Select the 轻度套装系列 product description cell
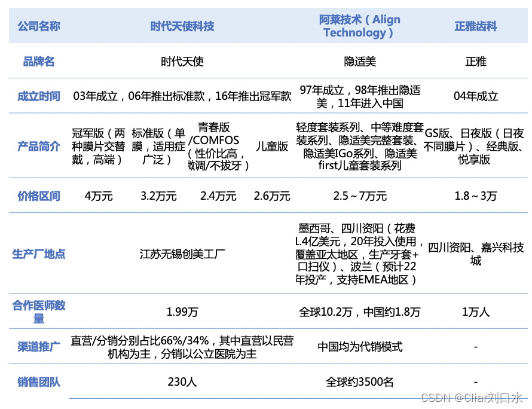Screen dimensions: 532x409 360,146
